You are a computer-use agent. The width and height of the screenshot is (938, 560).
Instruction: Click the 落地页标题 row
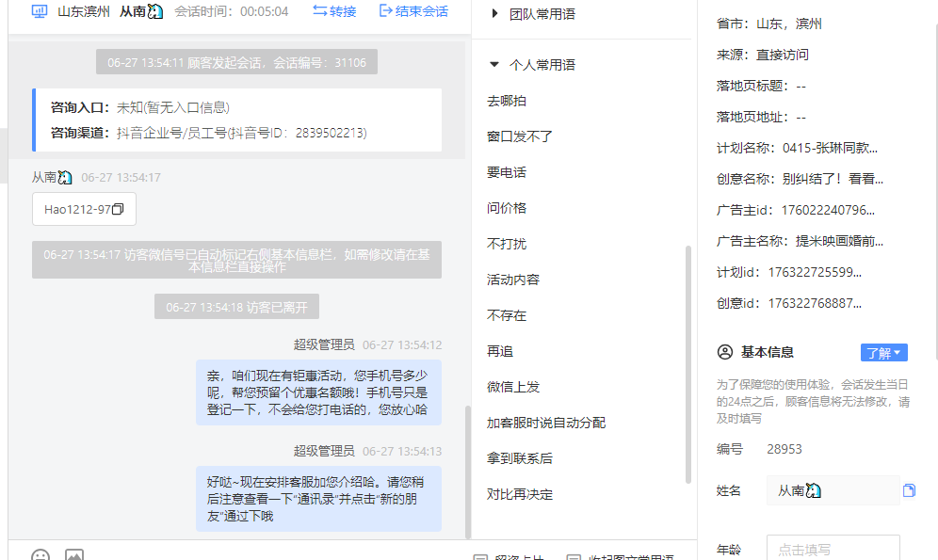point(762,86)
